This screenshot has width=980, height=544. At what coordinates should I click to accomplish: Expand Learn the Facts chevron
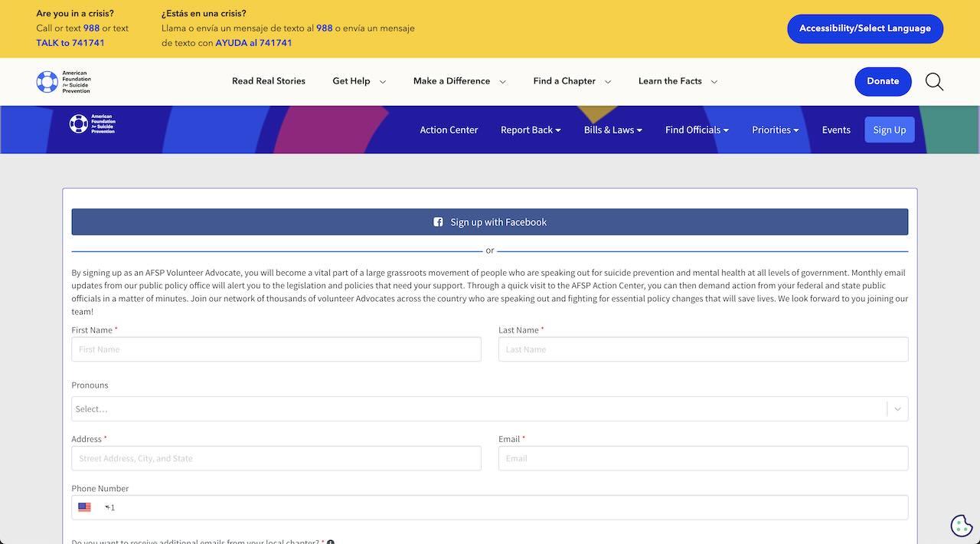[x=714, y=81]
